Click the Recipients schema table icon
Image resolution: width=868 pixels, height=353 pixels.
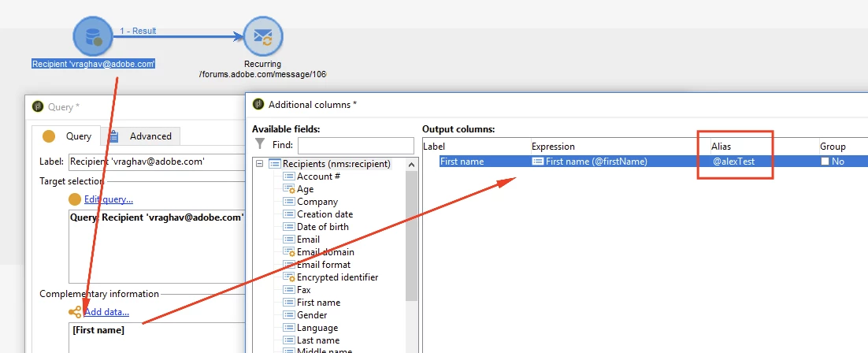275,164
